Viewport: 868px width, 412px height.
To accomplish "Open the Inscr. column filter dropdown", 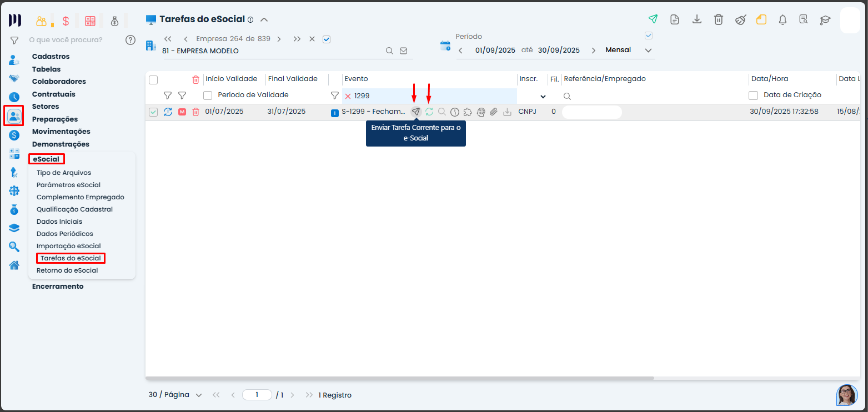I will click(x=543, y=96).
